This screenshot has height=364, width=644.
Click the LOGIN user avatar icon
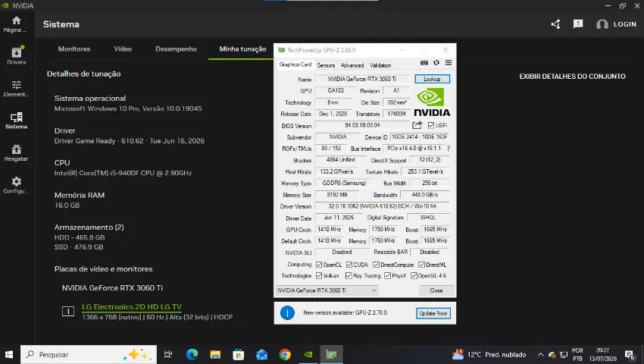pos(602,24)
